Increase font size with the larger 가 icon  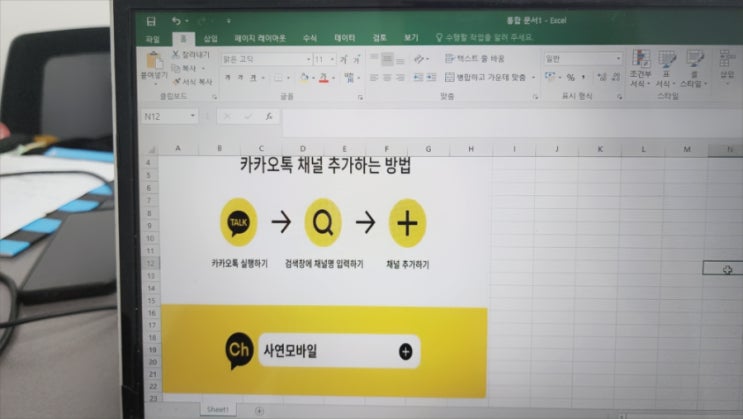pyautogui.click(x=344, y=59)
